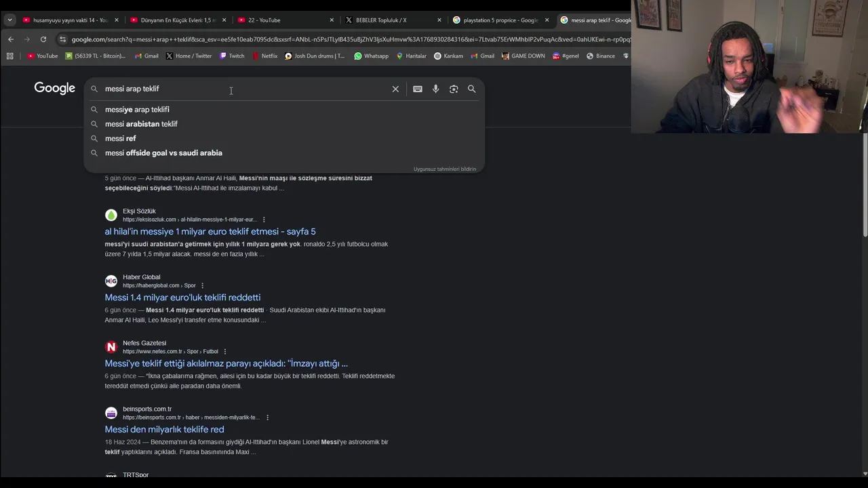
Task: Open 'Messi 1.4 milyar euro'luk teklifi reddetti'
Action: pyautogui.click(x=182, y=297)
